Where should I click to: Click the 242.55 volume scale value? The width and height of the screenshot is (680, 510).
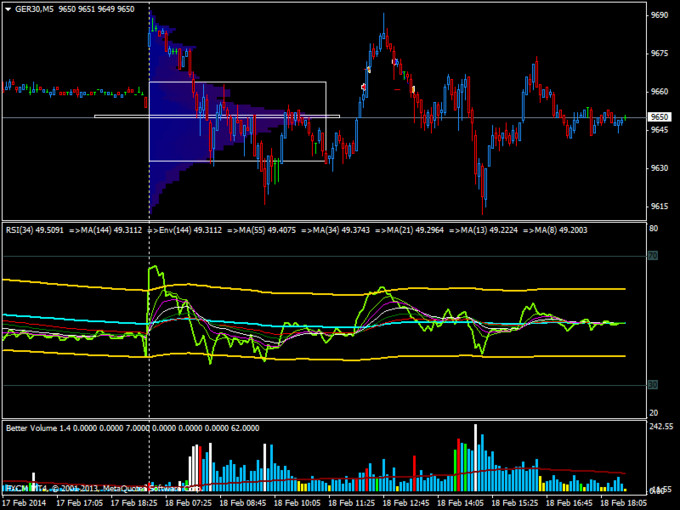point(662,428)
